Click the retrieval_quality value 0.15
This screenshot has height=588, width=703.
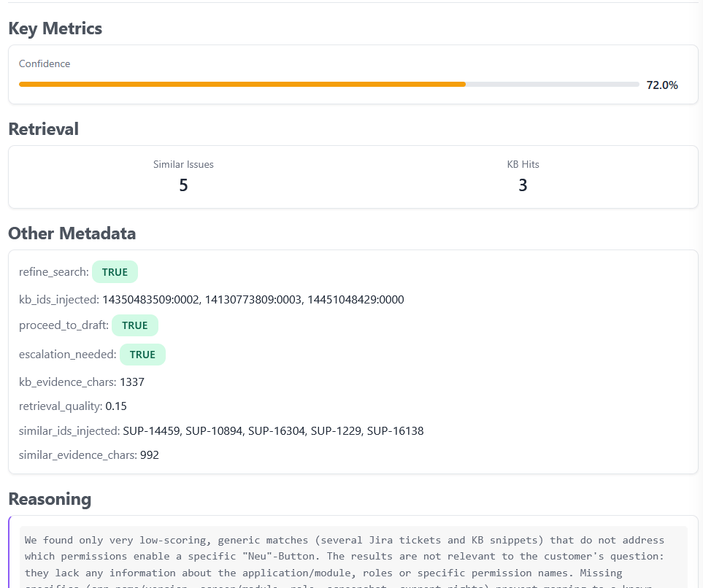(x=116, y=406)
